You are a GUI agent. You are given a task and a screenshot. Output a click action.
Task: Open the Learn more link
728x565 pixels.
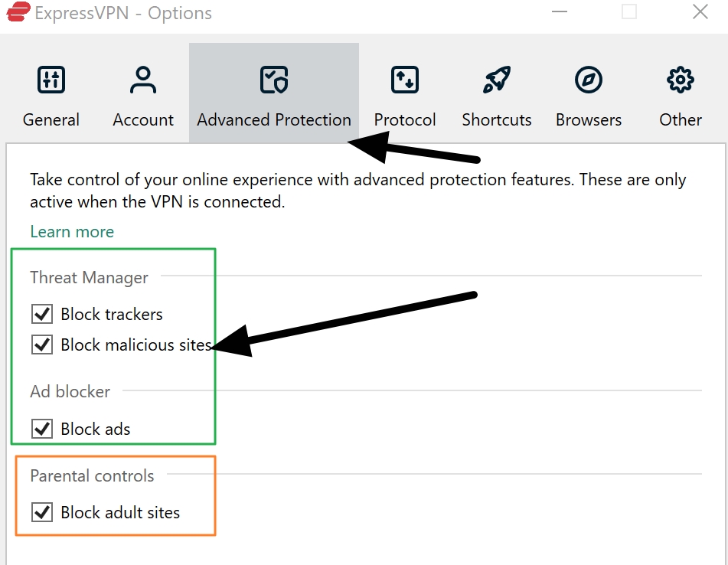coord(72,232)
